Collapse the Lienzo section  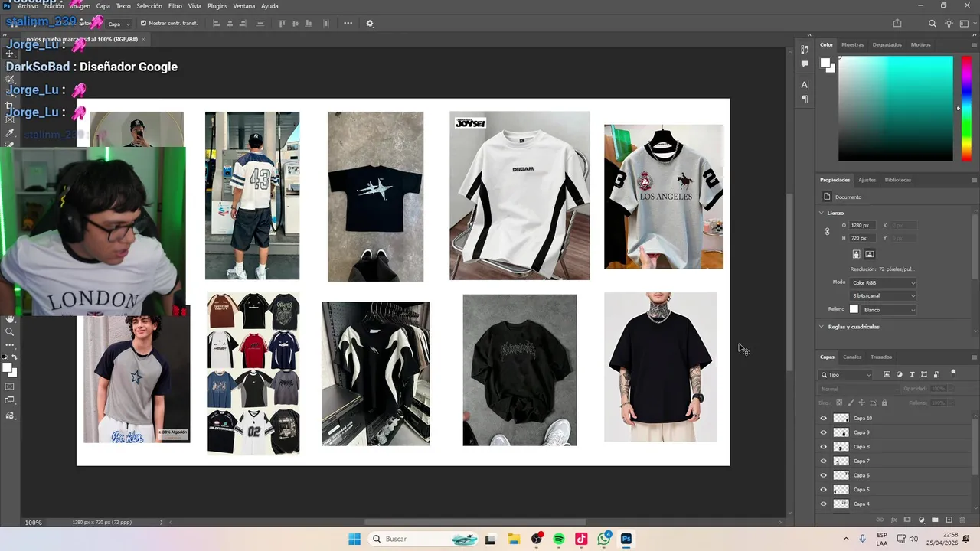822,213
